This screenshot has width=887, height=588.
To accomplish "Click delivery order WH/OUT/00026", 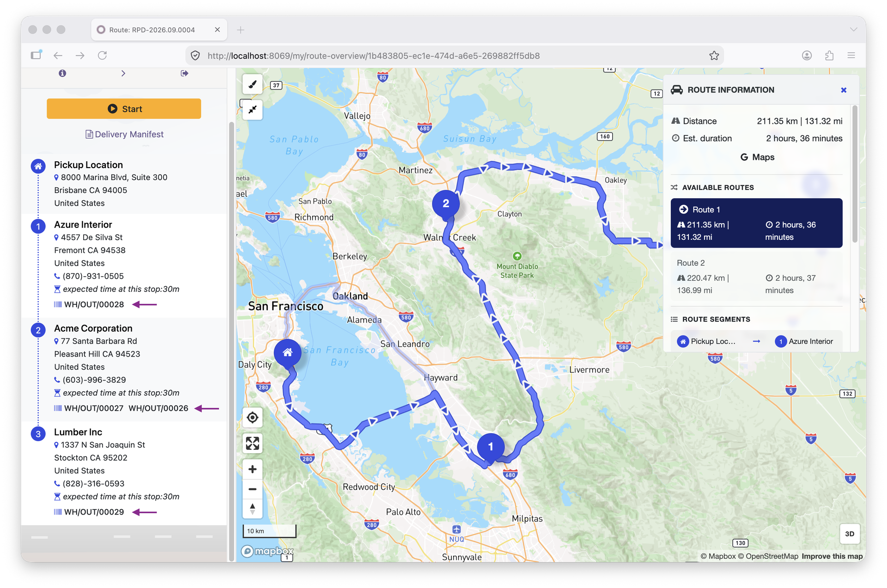I will (x=158, y=408).
